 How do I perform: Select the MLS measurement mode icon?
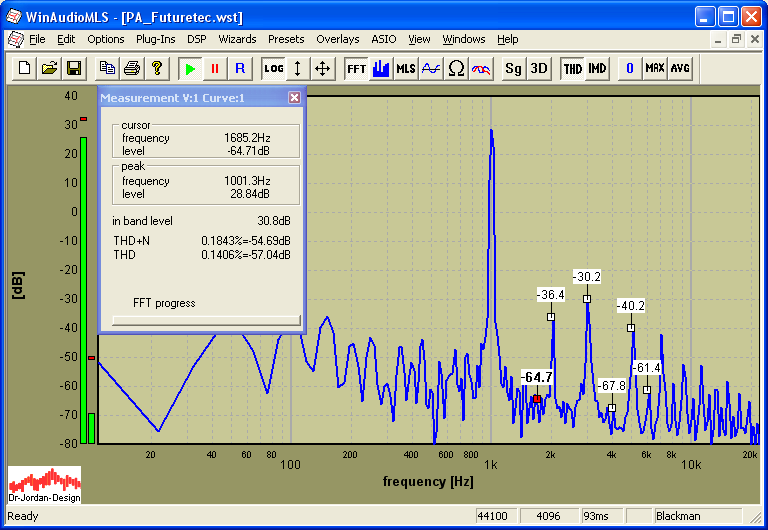(406, 68)
